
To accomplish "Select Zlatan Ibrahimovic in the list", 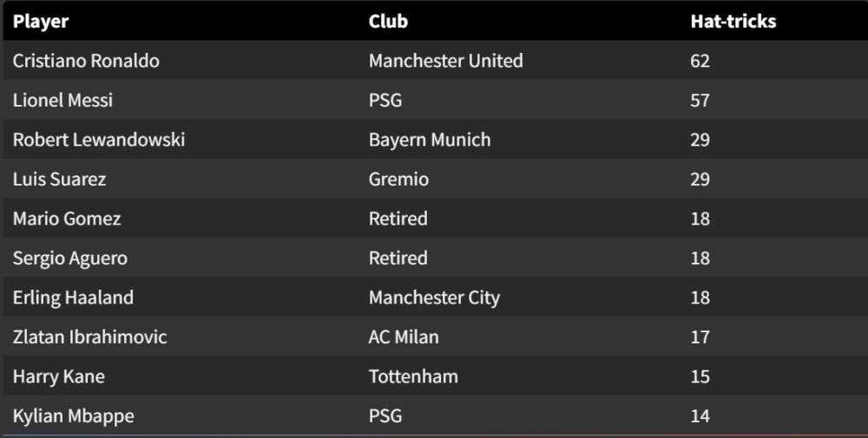I will (90, 337).
